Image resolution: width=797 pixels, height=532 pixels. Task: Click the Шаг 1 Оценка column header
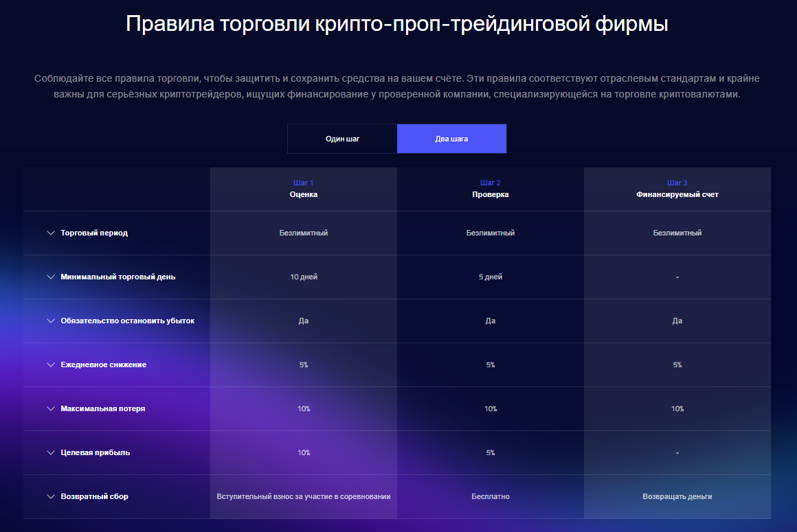[304, 189]
